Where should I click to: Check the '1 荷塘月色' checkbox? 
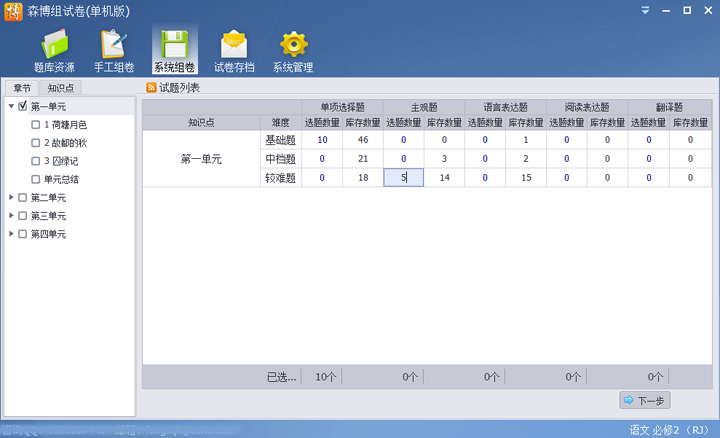pyautogui.click(x=36, y=125)
